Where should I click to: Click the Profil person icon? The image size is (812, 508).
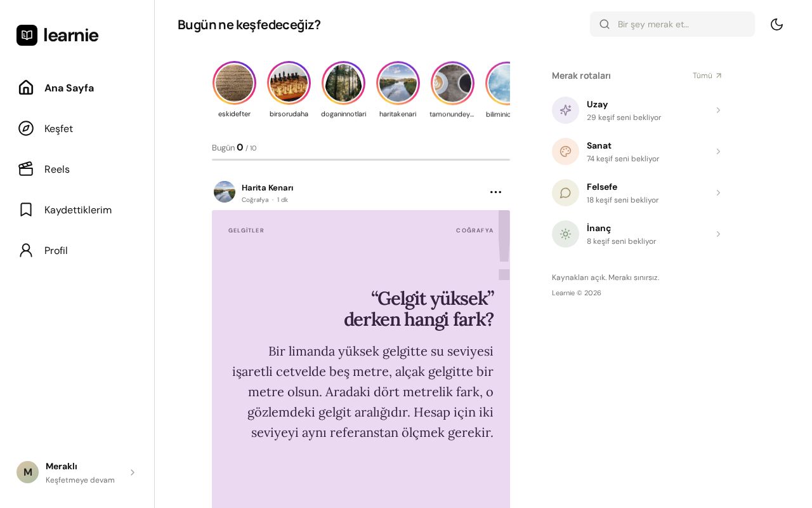26,250
